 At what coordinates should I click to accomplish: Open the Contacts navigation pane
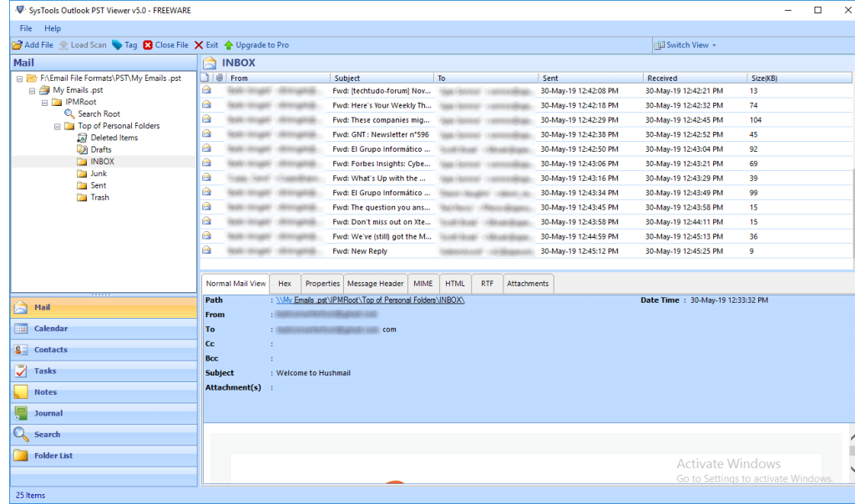click(104, 350)
